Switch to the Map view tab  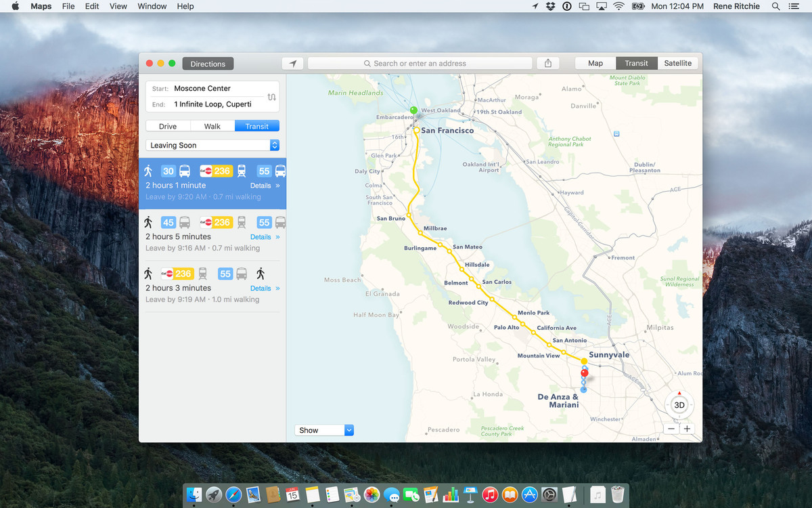pos(595,63)
